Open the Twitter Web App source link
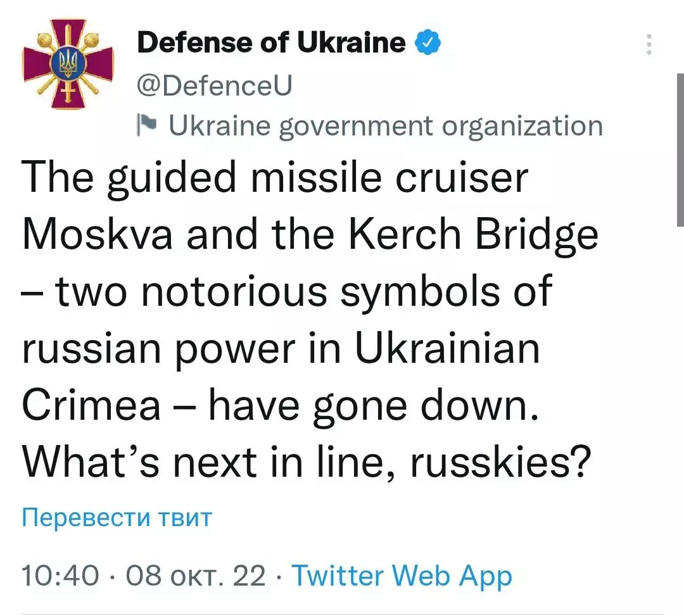The height and width of the screenshot is (616, 684). point(402,576)
